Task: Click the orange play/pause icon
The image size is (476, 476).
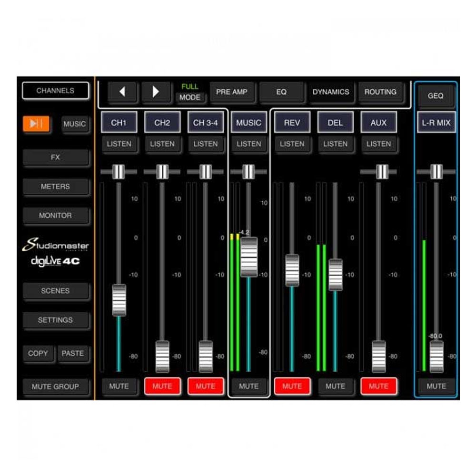Action: pyautogui.click(x=36, y=124)
